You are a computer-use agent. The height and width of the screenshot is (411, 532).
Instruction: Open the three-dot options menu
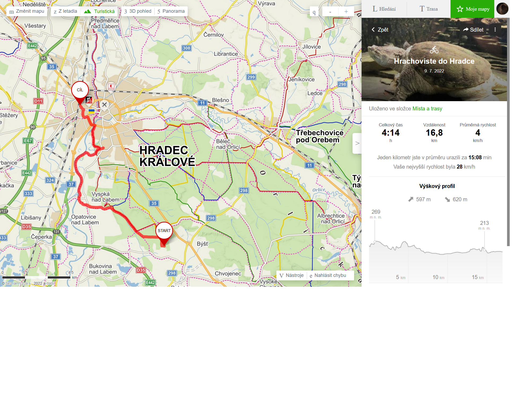tap(495, 29)
